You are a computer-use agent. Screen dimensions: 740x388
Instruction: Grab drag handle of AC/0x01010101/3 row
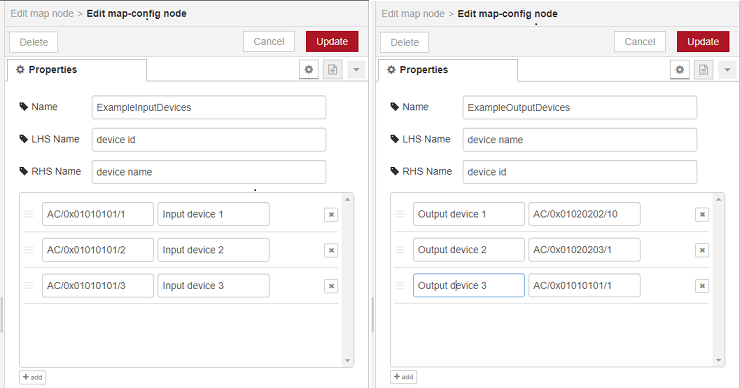pos(29,286)
